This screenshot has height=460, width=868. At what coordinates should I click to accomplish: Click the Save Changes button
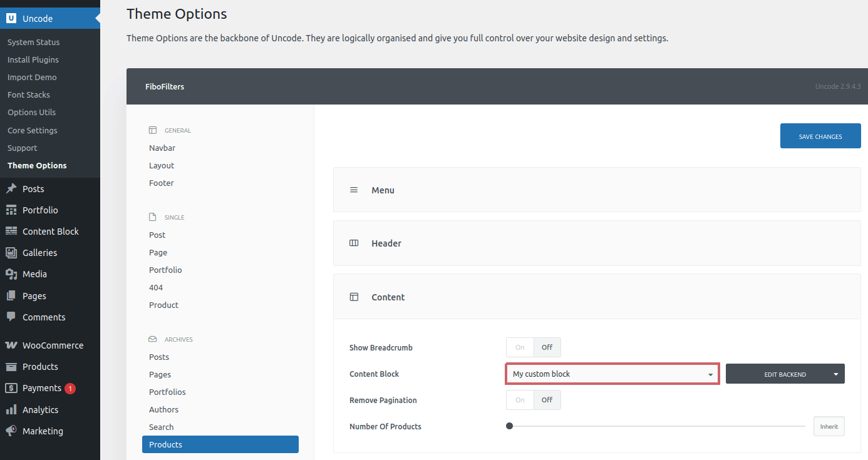[820, 136]
